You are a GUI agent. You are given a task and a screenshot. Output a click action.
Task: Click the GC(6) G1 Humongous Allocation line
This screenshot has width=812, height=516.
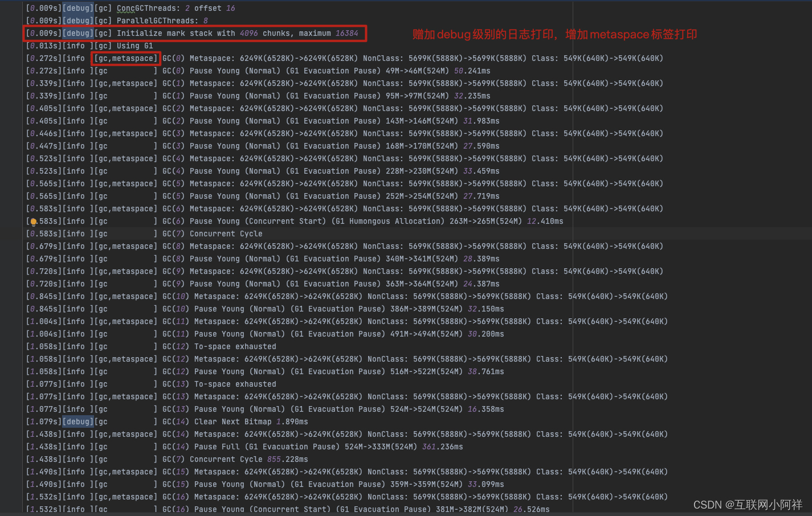pyautogui.click(x=295, y=221)
